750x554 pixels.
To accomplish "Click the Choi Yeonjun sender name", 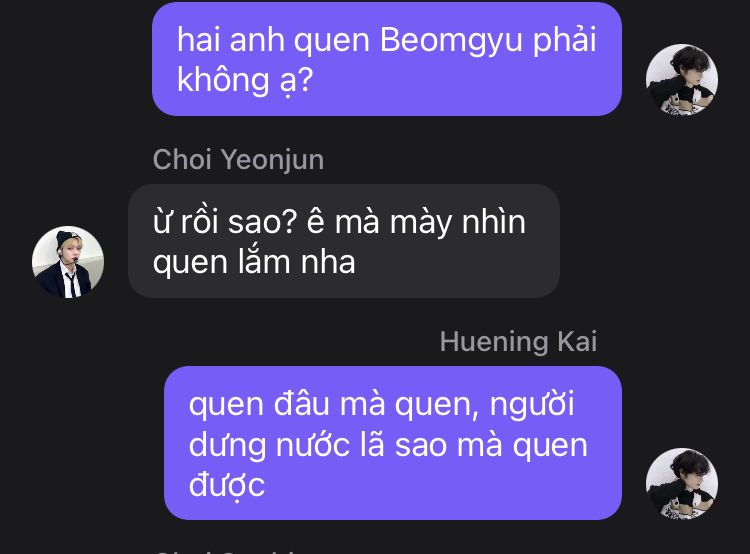I will click(238, 159).
